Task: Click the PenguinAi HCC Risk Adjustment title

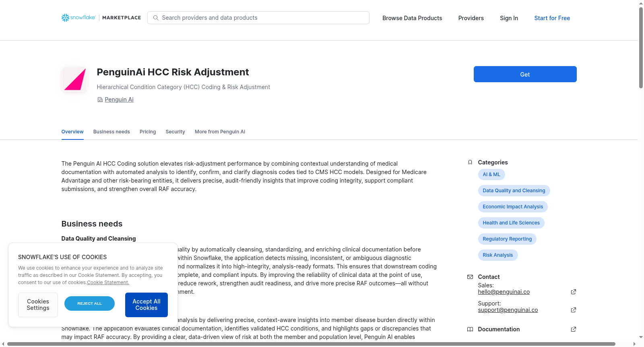Action: tap(173, 72)
